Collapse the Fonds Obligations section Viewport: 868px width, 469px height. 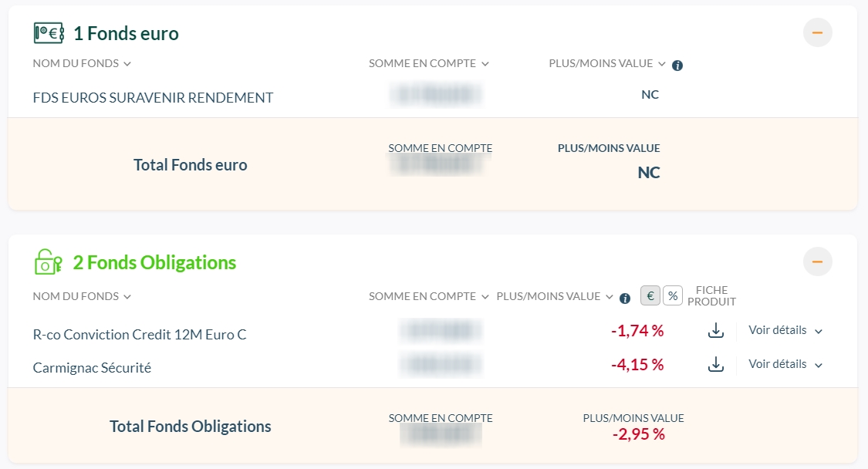point(817,262)
